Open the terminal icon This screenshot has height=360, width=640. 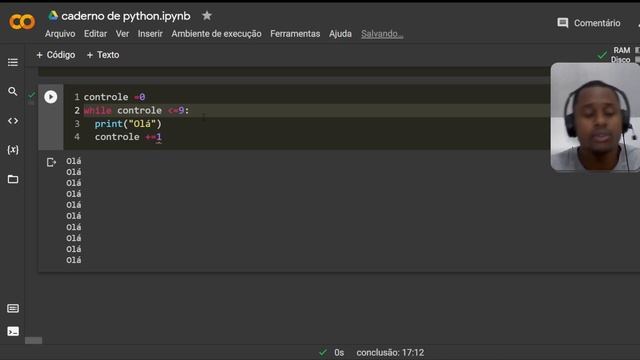point(13,331)
